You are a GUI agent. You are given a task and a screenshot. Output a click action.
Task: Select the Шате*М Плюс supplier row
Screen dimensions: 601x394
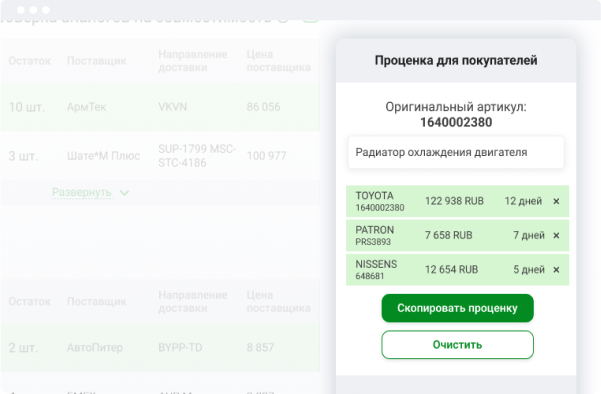(x=160, y=156)
